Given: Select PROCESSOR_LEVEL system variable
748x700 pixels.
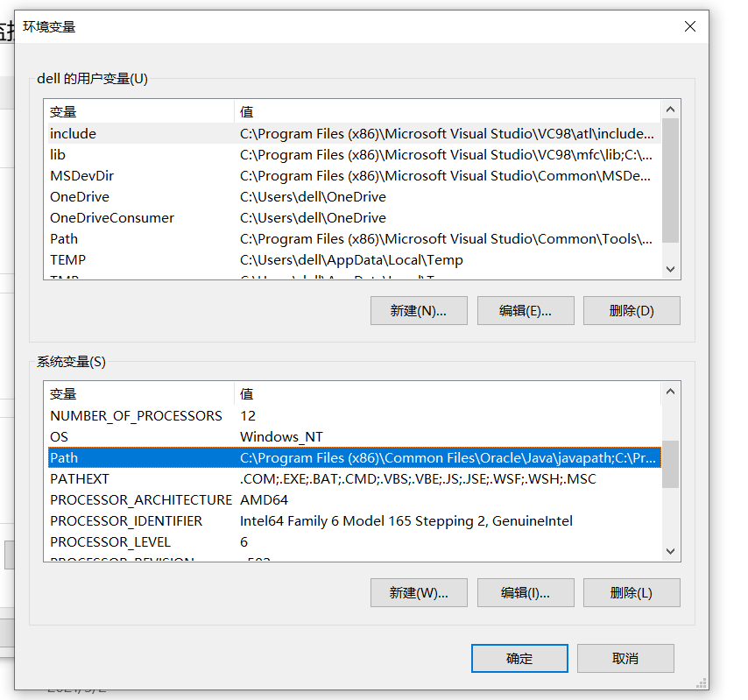Looking at the screenshot, I should pos(355,541).
